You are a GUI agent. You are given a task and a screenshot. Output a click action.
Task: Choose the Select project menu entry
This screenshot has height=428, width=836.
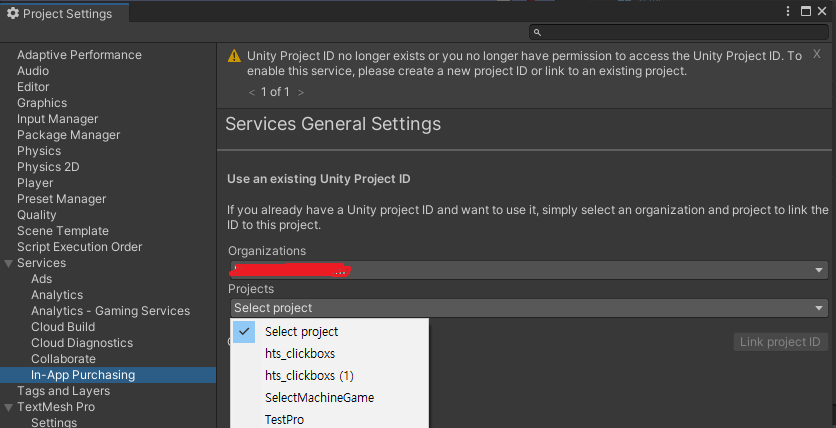point(329,332)
